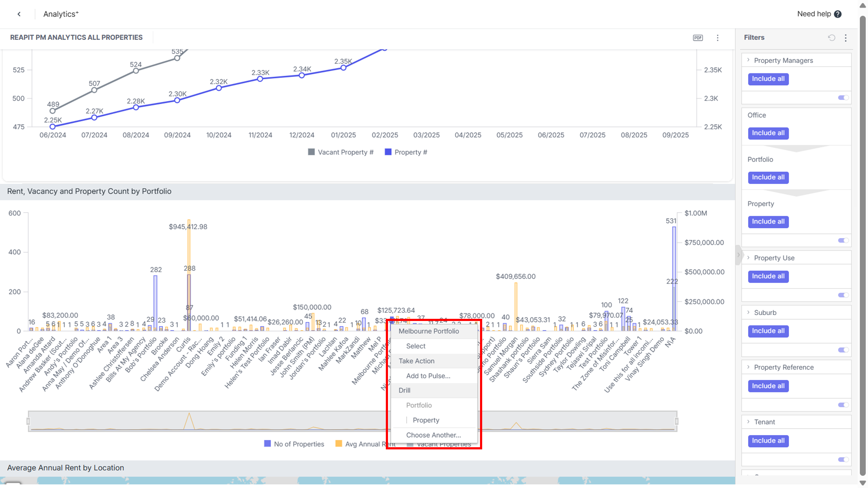
Task: Toggle No of Properties legend swatch
Action: [x=267, y=444]
